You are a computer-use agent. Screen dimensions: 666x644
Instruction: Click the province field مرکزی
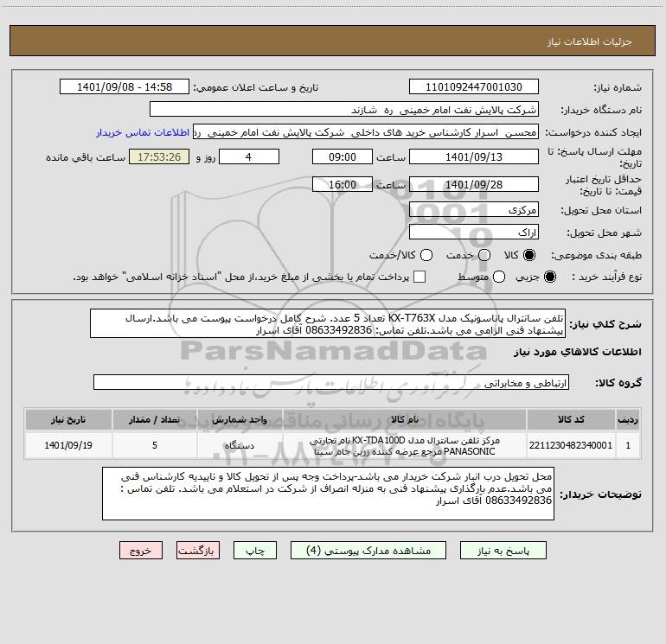[474, 210]
